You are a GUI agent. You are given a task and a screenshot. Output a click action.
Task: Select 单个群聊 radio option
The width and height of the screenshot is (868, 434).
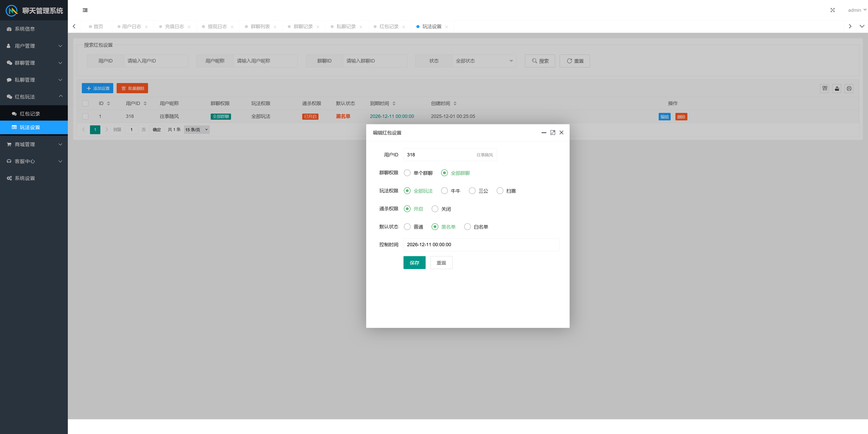(x=407, y=173)
